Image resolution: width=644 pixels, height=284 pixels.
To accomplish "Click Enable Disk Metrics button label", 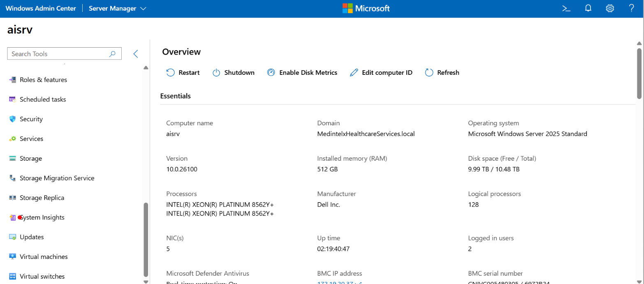I will (x=308, y=73).
